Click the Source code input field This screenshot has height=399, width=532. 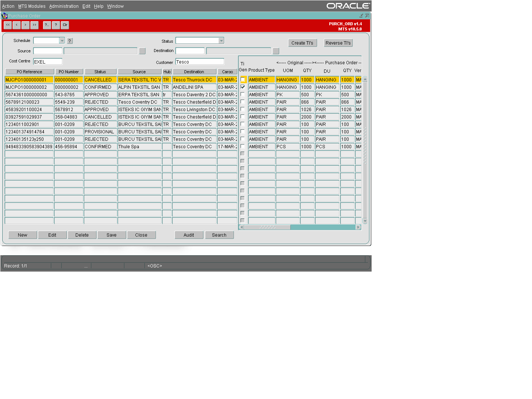pos(48,51)
